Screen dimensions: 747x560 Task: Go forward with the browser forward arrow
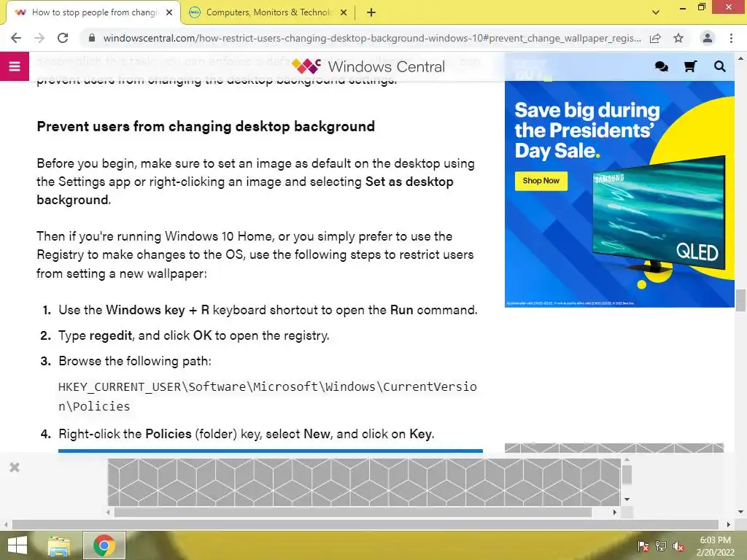39,38
